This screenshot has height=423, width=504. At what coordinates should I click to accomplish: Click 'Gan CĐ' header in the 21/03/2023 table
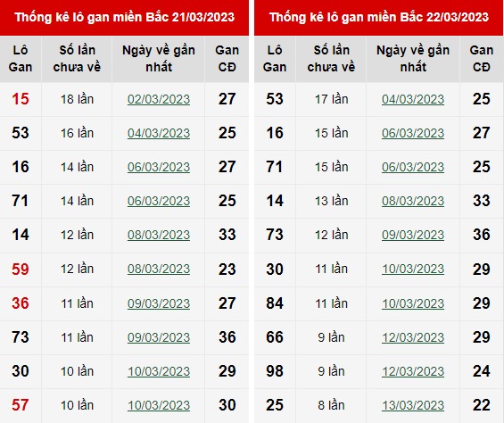pyautogui.click(x=227, y=59)
